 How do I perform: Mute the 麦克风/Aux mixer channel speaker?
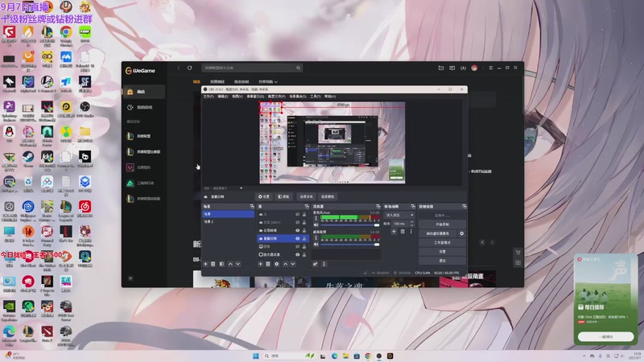(x=316, y=225)
